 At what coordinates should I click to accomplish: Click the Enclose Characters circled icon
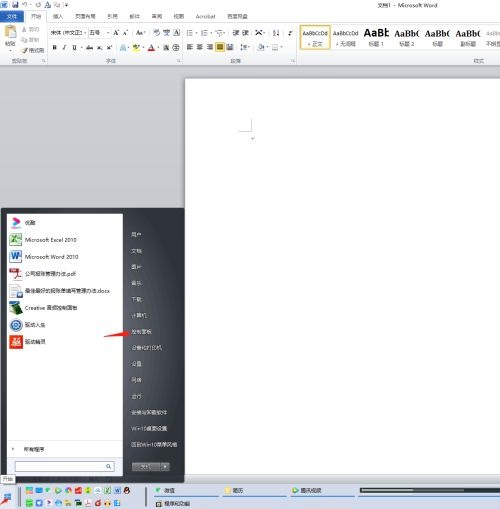coord(176,48)
